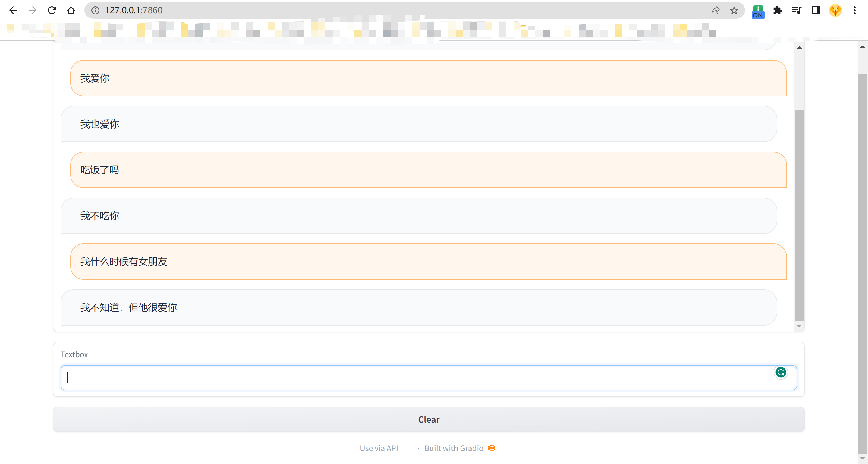The height and width of the screenshot is (464, 868).
Task: Click the split screen icon
Action: click(816, 10)
